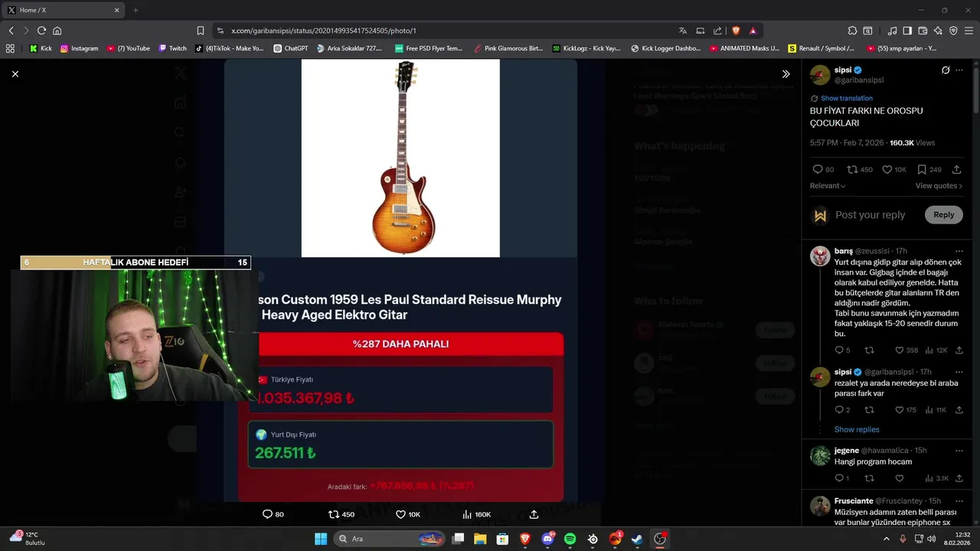The height and width of the screenshot is (551, 980).
Task: Show hidden system tray icons
Action: 887,539
